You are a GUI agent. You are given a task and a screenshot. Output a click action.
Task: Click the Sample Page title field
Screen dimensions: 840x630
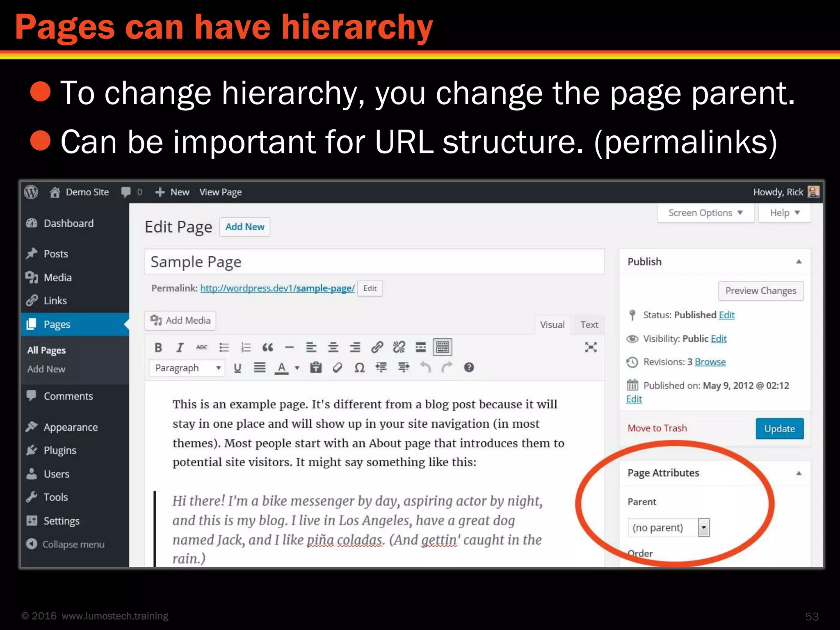[374, 262]
